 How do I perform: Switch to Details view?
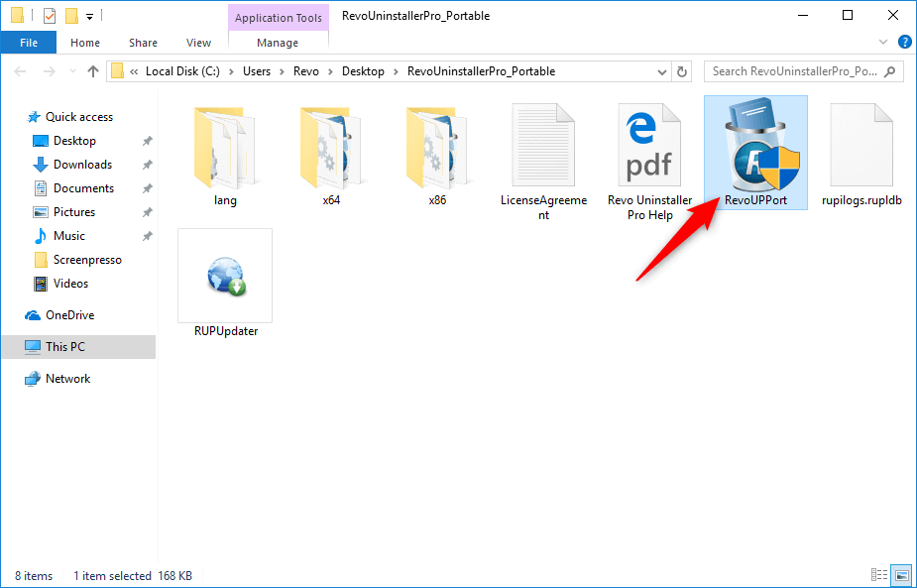pyautogui.click(x=879, y=575)
